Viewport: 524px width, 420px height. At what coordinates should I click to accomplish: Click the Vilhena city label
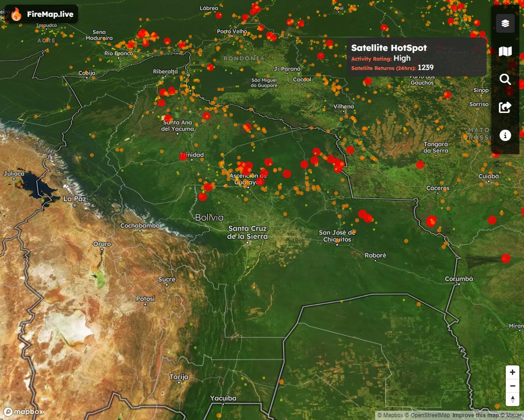coord(343,106)
